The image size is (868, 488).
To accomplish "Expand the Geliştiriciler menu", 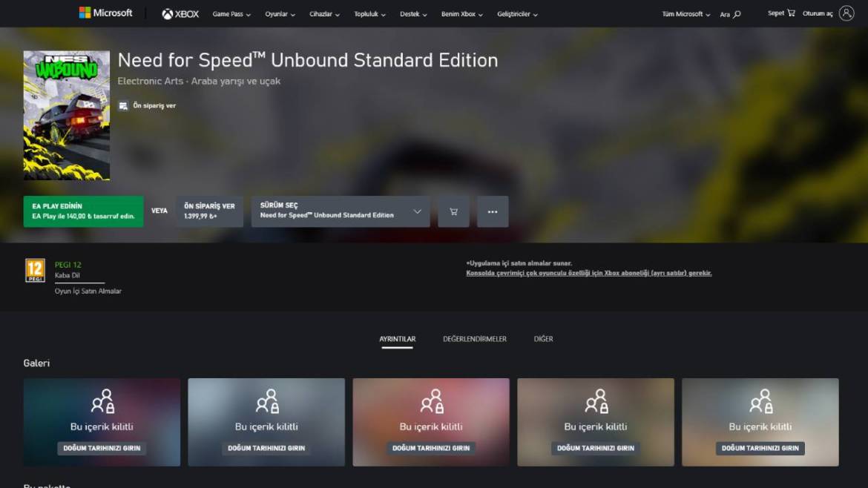I will coord(518,14).
